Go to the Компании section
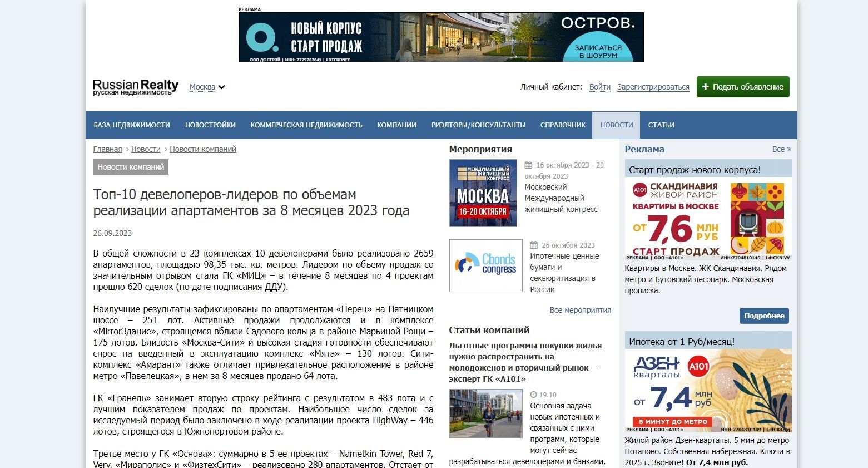 click(396, 125)
